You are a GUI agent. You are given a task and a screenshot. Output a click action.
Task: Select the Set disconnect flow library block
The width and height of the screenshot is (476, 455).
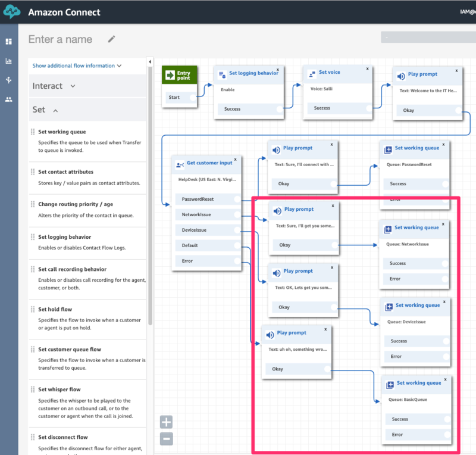[87, 442]
